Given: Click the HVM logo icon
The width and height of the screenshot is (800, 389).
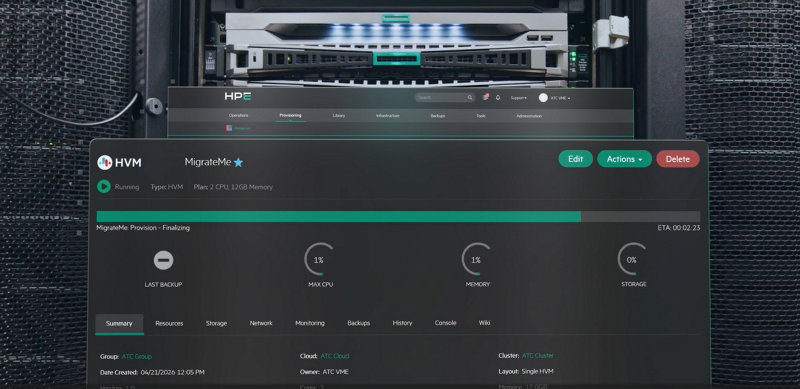Looking at the screenshot, I should click(105, 162).
